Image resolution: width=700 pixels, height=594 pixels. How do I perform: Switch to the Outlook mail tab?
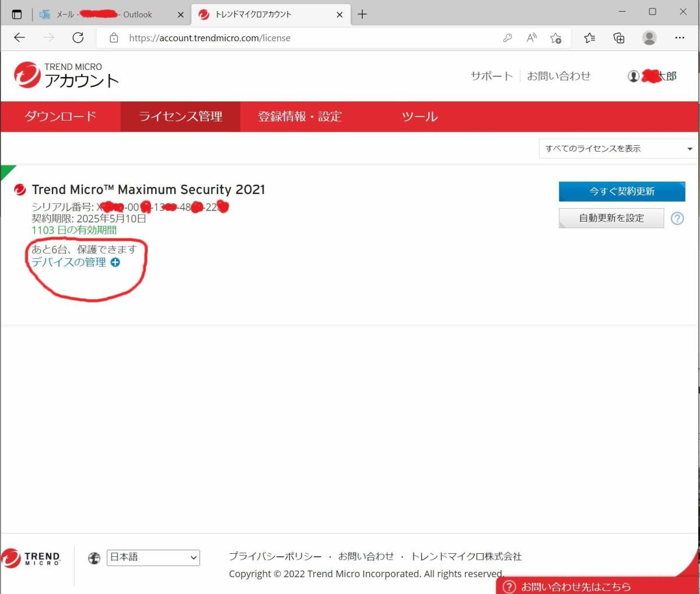pos(111,14)
